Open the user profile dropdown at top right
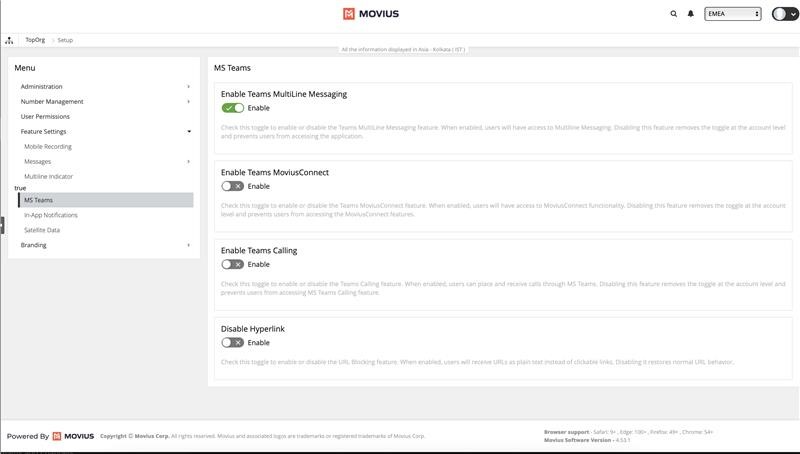Viewport: 800px width, 454px height. tap(785, 14)
